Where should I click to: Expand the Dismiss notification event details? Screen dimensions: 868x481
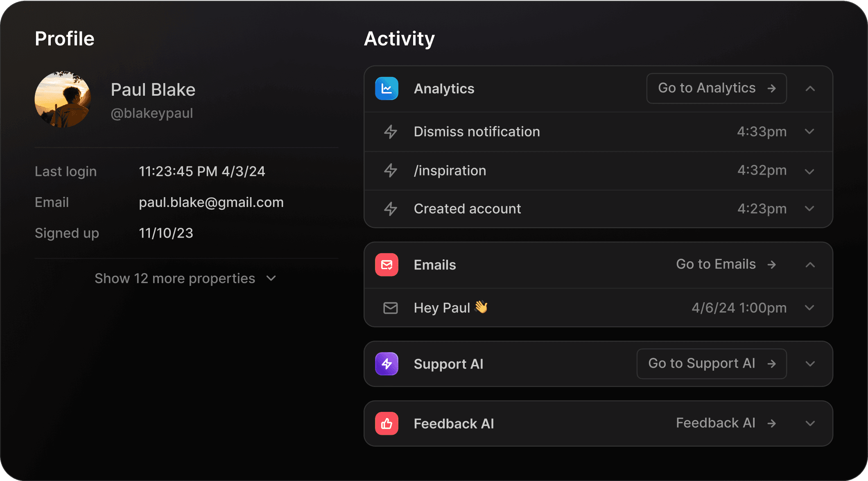click(809, 132)
